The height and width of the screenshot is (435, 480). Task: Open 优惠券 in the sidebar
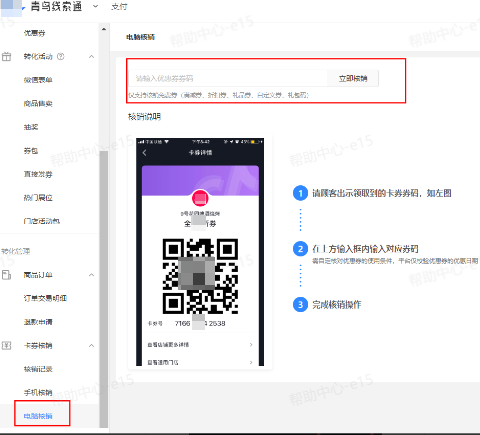coord(34,33)
